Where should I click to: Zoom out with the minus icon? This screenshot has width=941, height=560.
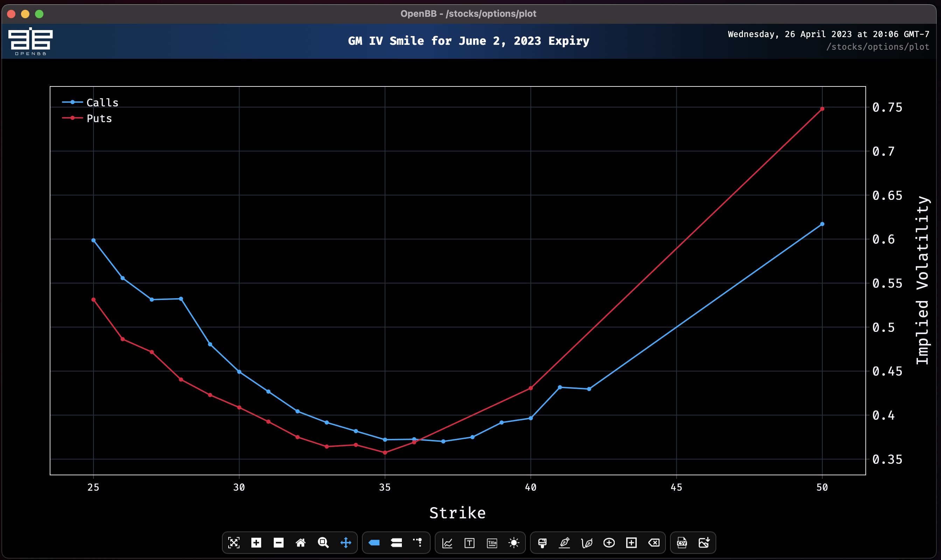point(279,542)
